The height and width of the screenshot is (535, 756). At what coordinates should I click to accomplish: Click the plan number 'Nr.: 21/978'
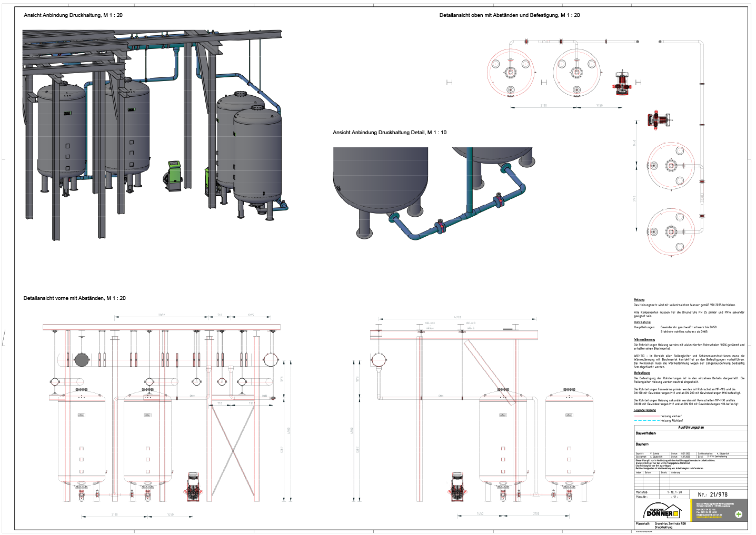(x=712, y=494)
